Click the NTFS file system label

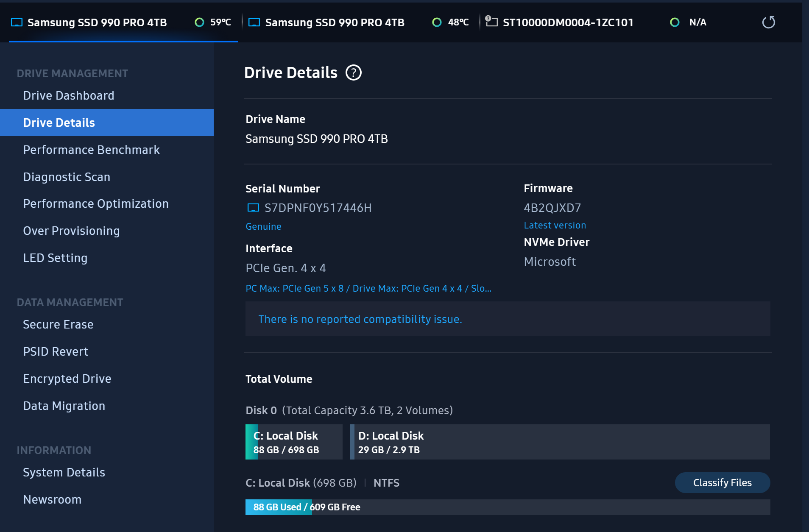[386, 483]
